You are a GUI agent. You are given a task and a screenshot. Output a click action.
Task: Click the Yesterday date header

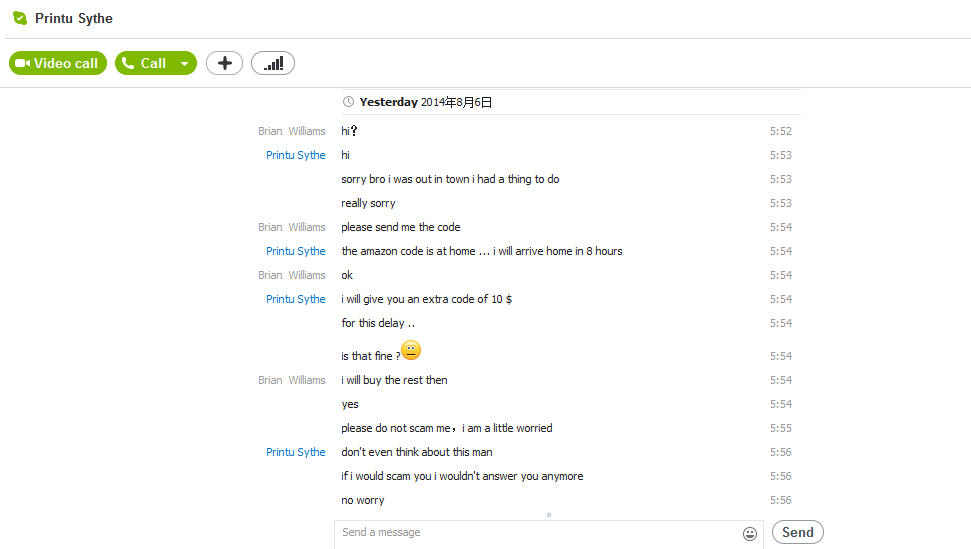click(425, 102)
